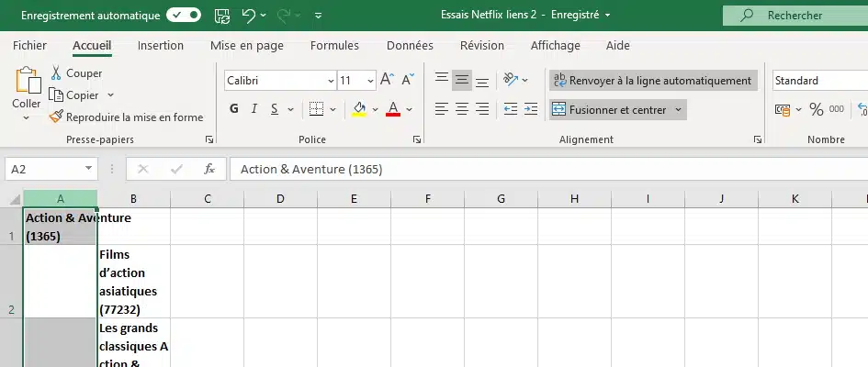The height and width of the screenshot is (367, 868).
Task: Open the Copier dropdown arrow
Action: (110, 95)
